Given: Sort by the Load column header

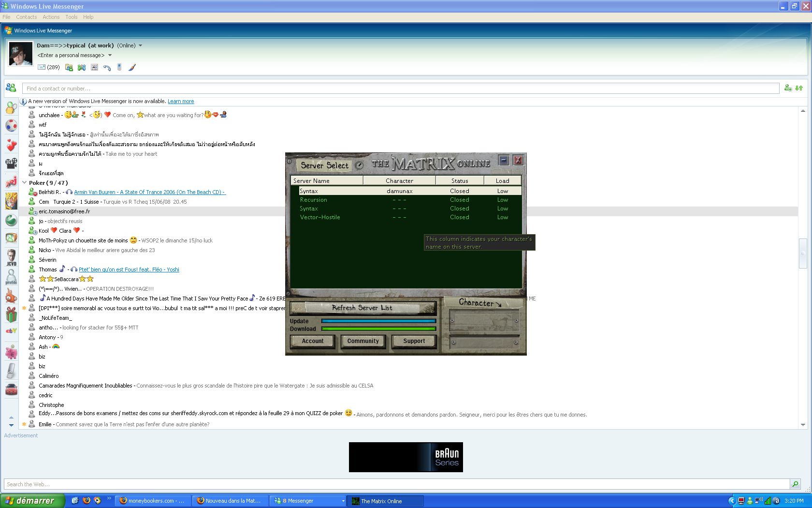Looking at the screenshot, I should click(x=502, y=180).
